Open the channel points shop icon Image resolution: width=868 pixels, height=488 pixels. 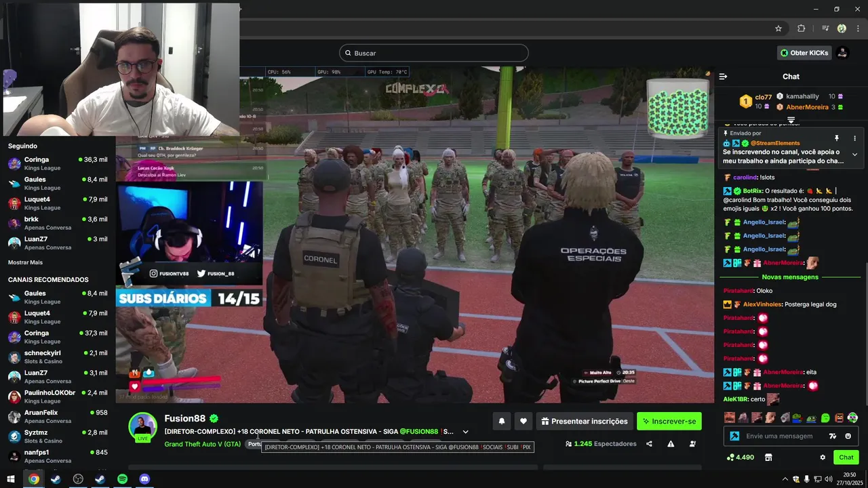pyautogui.click(x=768, y=457)
